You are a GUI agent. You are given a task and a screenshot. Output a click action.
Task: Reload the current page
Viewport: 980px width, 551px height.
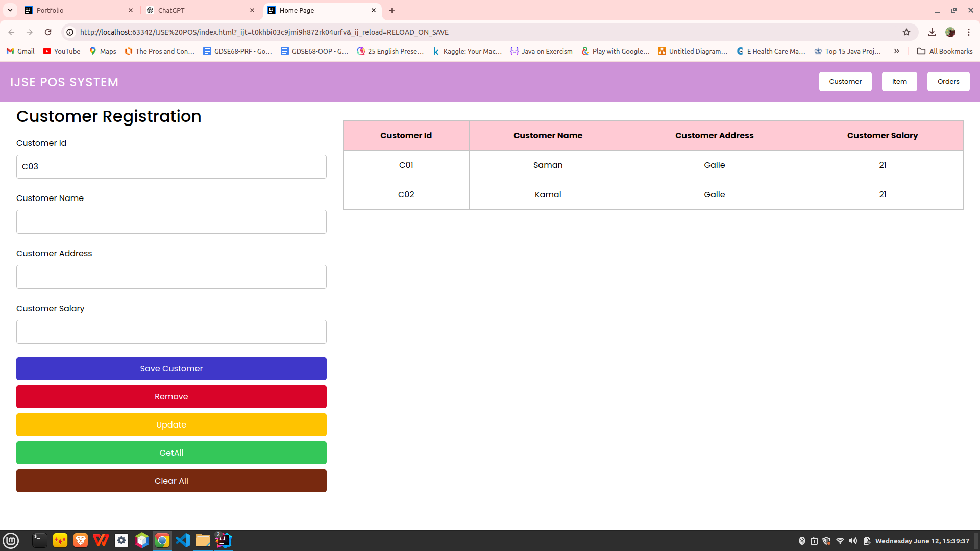point(48,32)
